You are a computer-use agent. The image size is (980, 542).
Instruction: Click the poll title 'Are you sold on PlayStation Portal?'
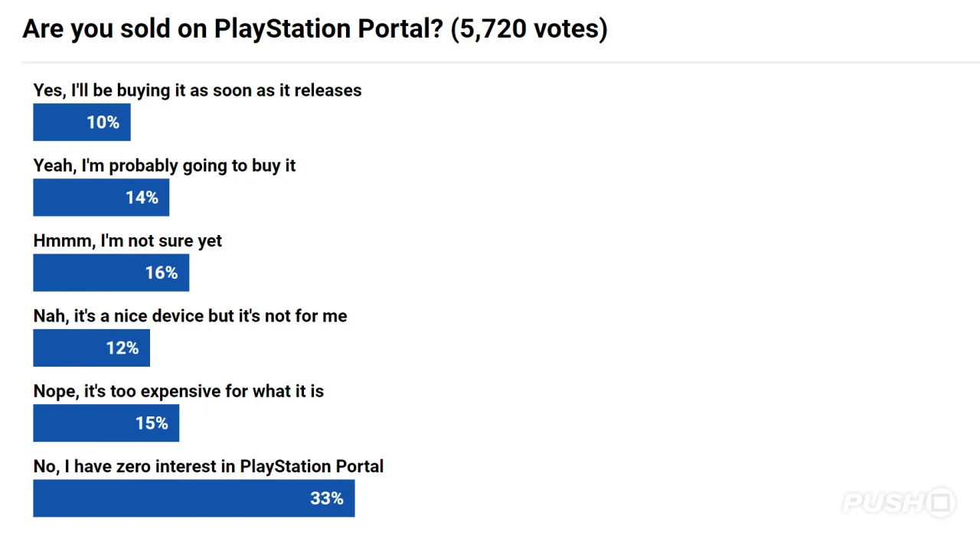315,29
